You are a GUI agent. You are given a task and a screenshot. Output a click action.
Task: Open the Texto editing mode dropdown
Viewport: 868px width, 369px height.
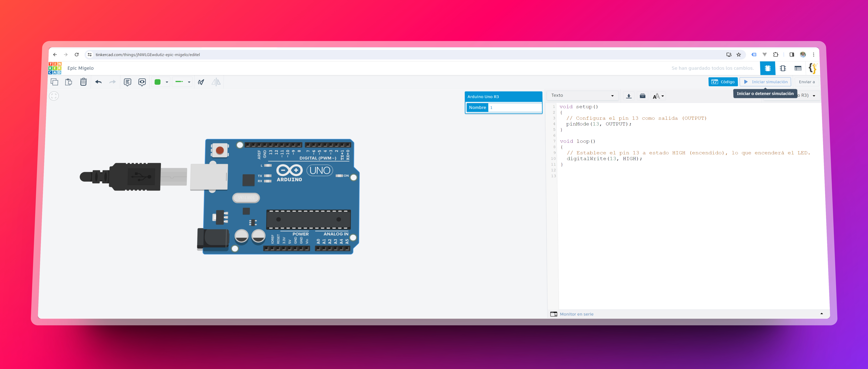(x=582, y=96)
